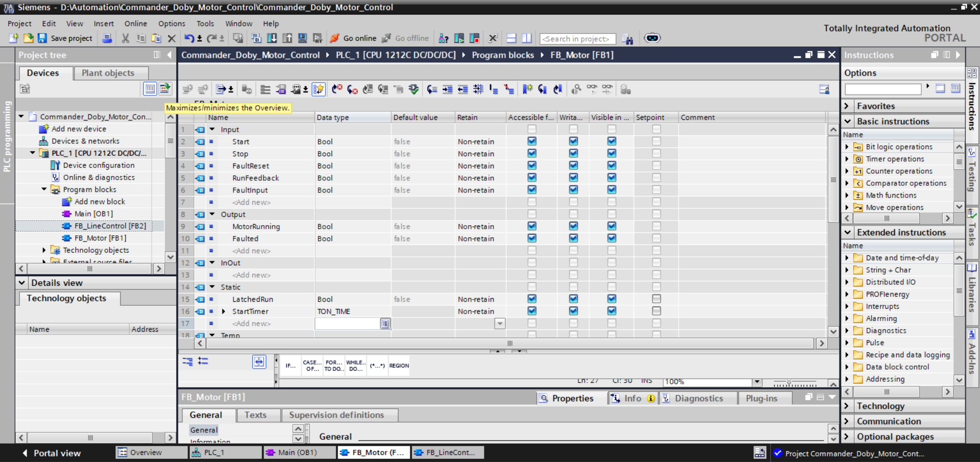The height and width of the screenshot is (462, 980).
Task: Expand the StartTimer structure
Action: click(x=223, y=311)
